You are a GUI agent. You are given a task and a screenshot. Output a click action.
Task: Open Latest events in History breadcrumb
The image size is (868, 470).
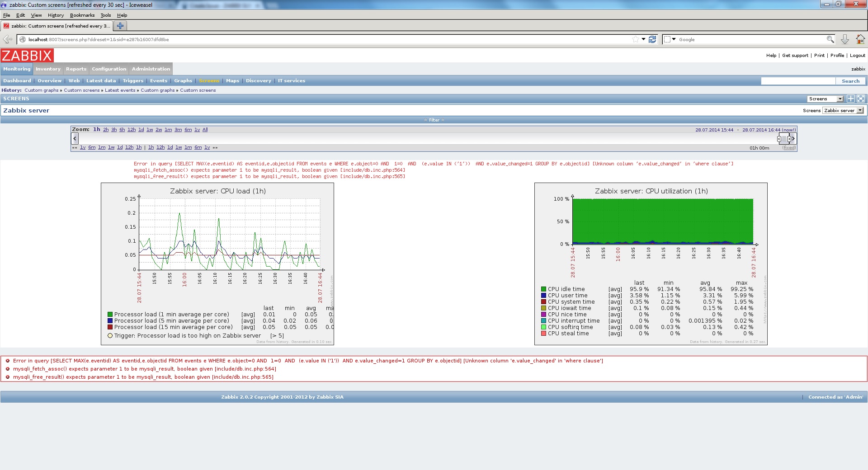click(x=120, y=90)
